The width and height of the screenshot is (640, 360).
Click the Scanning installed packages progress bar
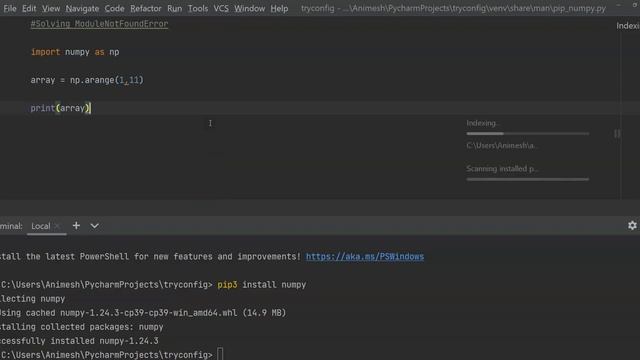coord(528,179)
